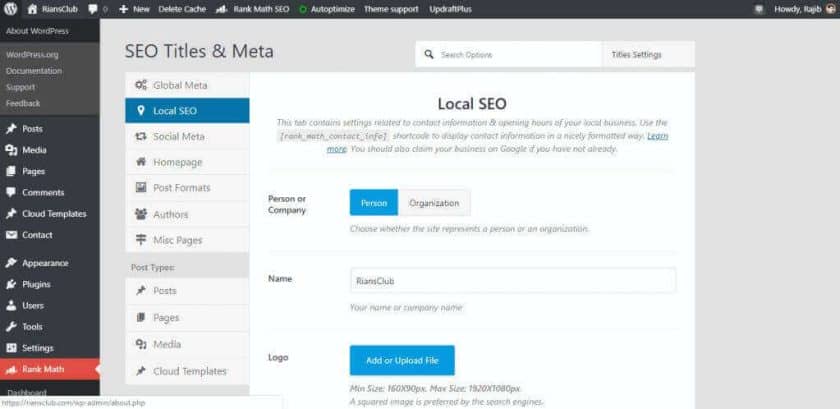840x409 pixels.
Task: Click the search magnifier icon
Action: click(429, 55)
